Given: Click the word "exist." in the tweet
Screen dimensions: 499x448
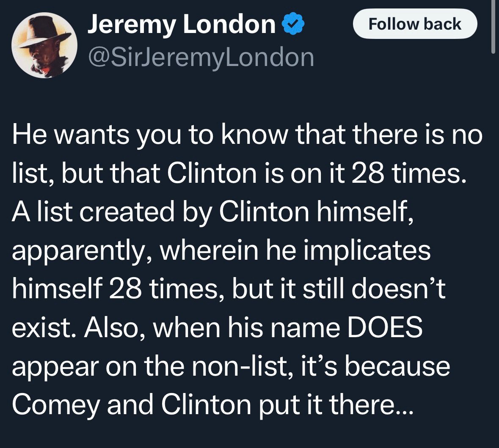Looking at the screenshot, I should [x=44, y=327].
